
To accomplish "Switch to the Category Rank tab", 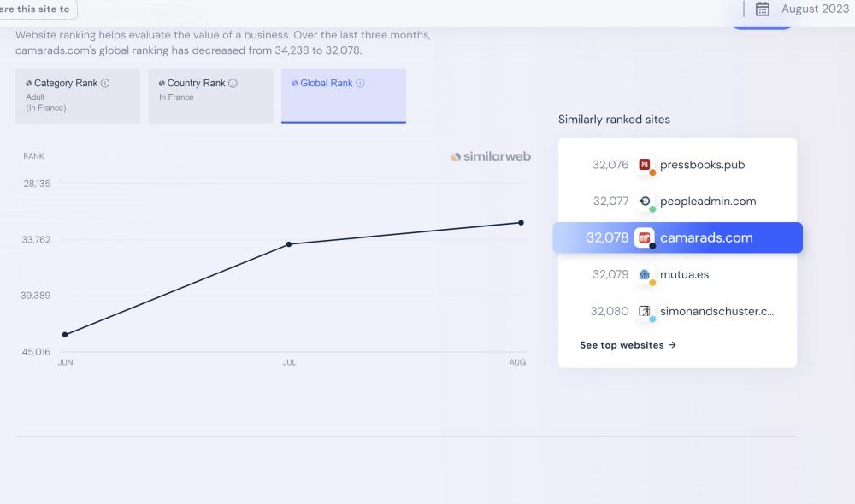I will [77, 96].
